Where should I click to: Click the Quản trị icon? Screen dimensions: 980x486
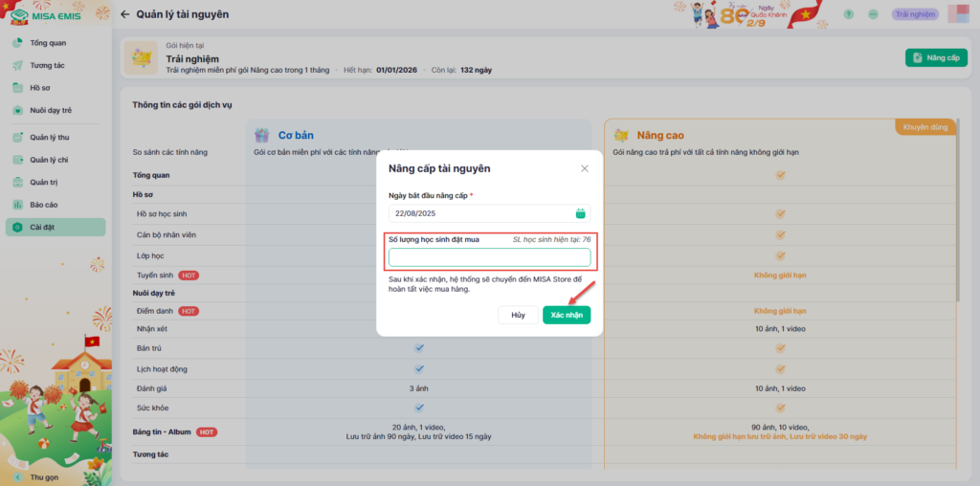[x=18, y=183]
